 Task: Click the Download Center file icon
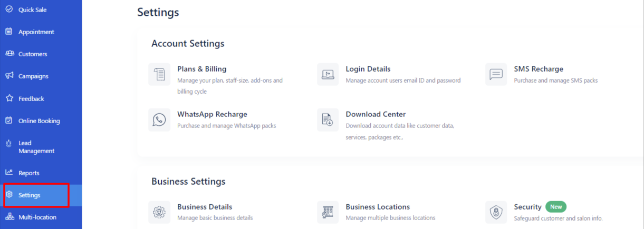pyautogui.click(x=328, y=120)
